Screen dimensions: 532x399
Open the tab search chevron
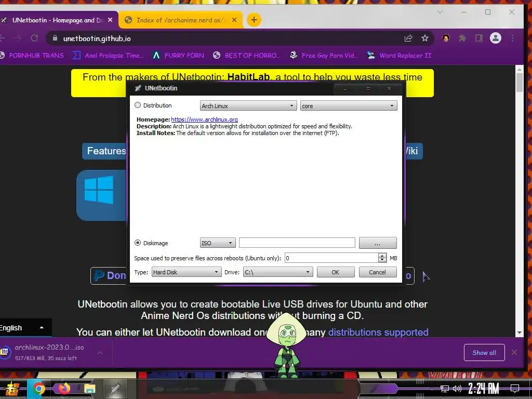pos(440,12)
